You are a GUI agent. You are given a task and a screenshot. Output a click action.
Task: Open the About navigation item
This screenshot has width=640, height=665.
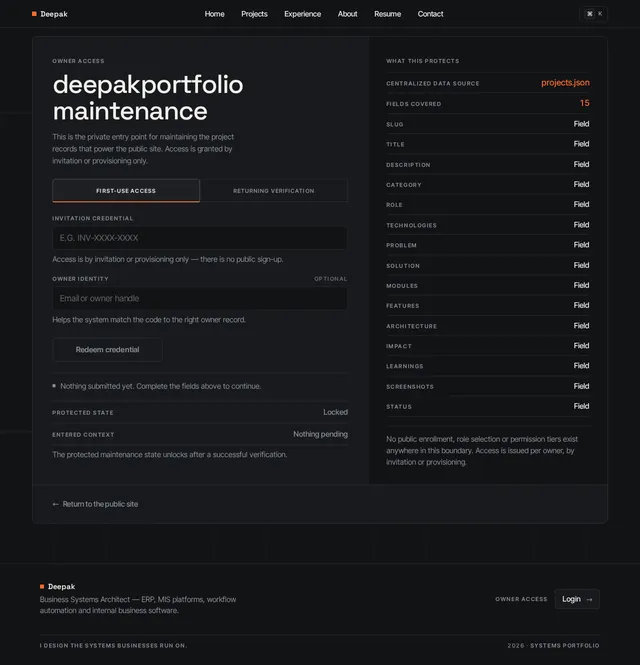(x=347, y=14)
